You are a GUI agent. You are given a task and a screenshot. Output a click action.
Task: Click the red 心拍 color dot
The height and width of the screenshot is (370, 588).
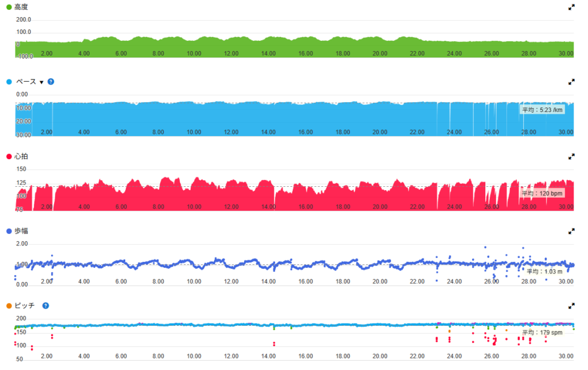point(9,156)
